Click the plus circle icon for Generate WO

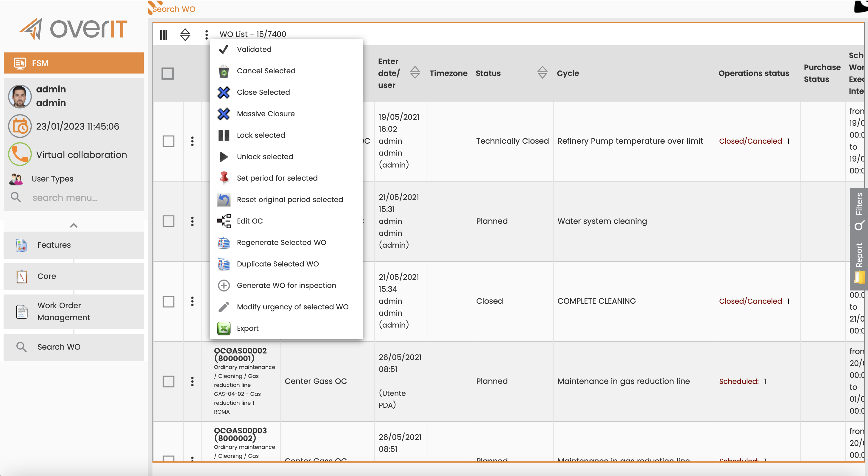coord(224,286)
